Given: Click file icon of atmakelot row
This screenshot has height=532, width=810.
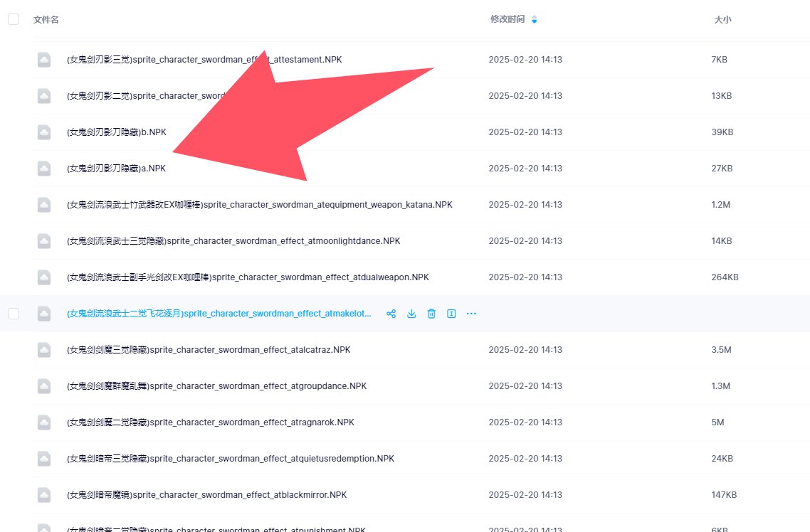Looking at the screenshot, I should [x=44, y=314].
